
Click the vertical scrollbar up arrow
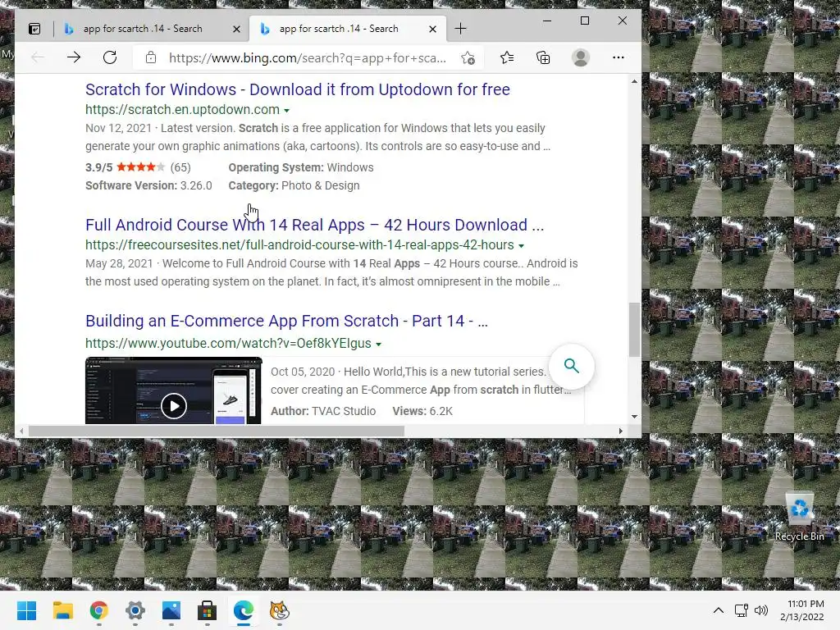[634, 81]
